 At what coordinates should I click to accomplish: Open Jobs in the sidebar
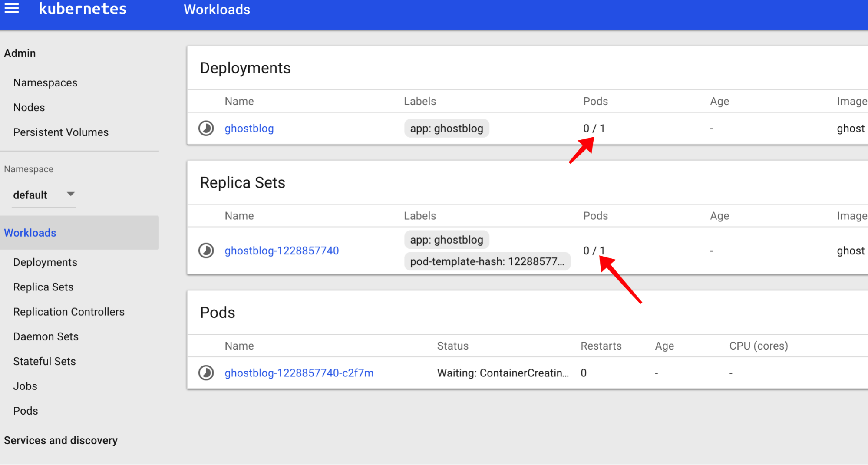25,386
